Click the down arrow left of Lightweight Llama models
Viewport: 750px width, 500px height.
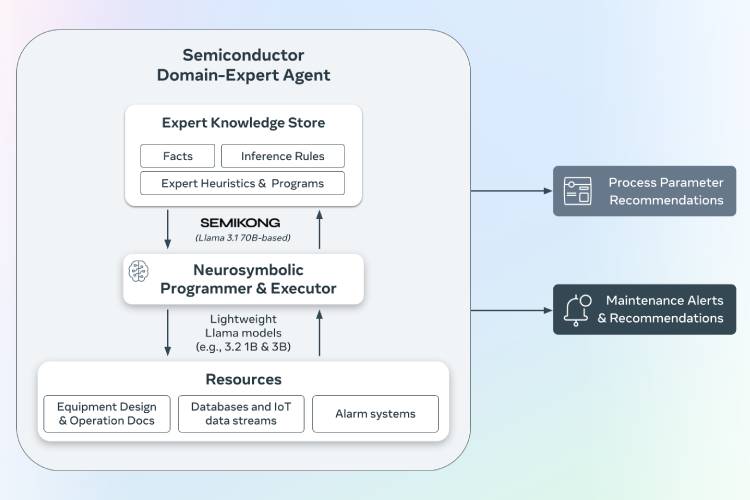pyautogui.click(x=168, y=333)
